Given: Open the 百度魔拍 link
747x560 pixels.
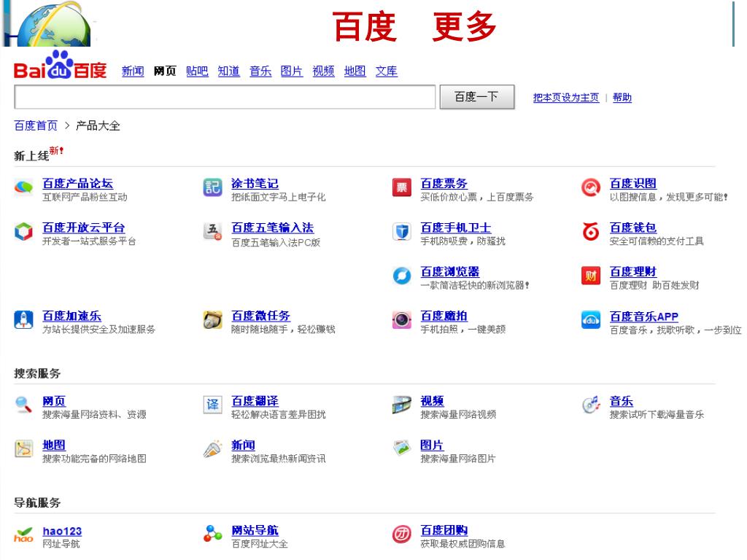Looking at the screenshot, I should (444, 316).
